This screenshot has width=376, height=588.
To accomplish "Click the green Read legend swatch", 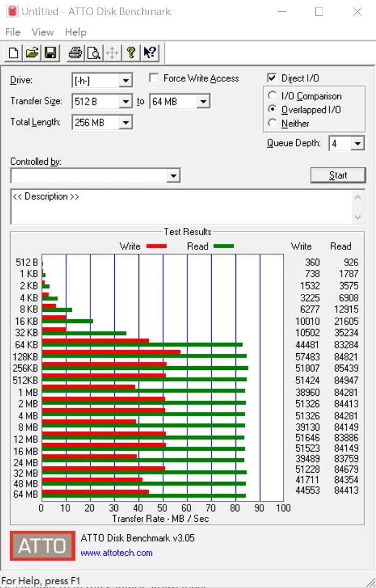I will coord(224,246).
